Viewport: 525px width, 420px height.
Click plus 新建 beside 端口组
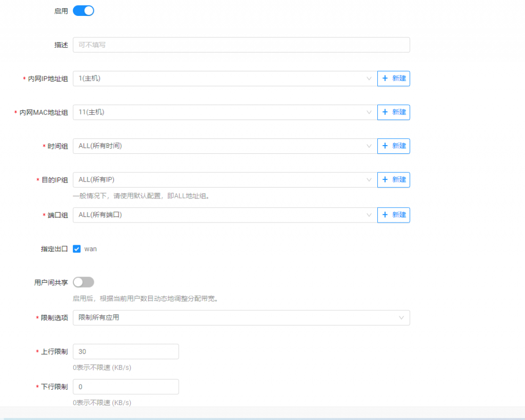point(394,215)
